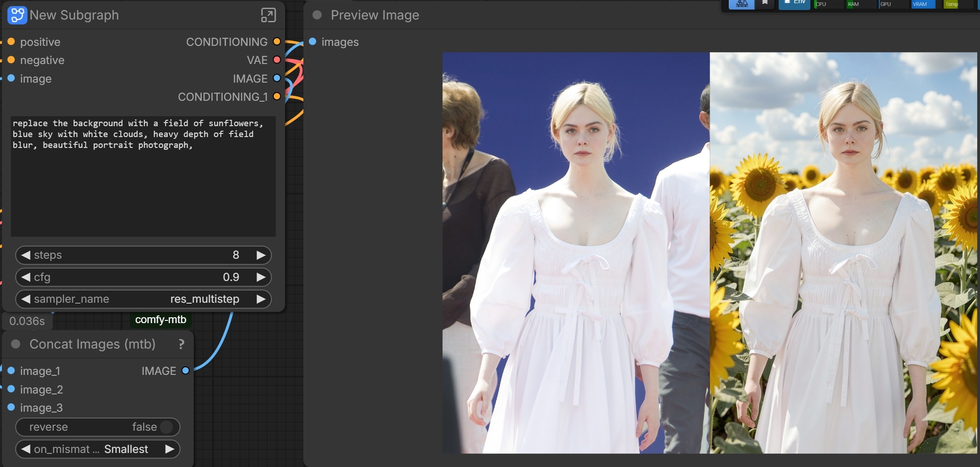Image resolution: width=980 pixels, height=467 pixels.
Task: Click the original portrait on the left of preview
Action: tap(576, 253)
